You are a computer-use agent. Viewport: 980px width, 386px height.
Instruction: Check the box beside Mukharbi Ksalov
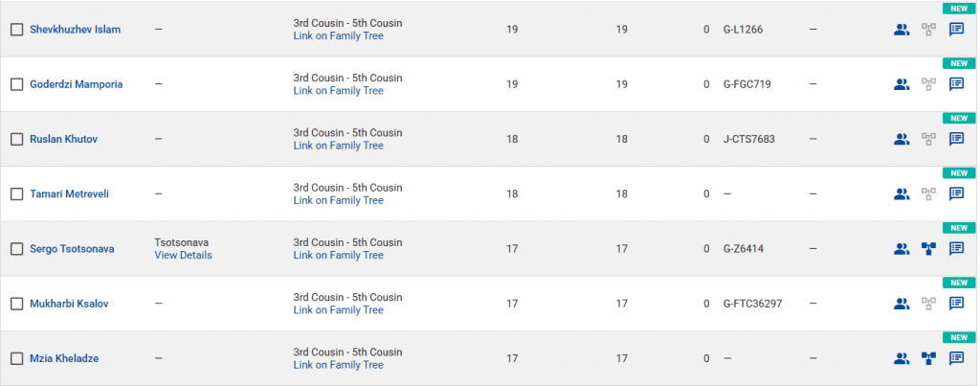pos(16,304)
